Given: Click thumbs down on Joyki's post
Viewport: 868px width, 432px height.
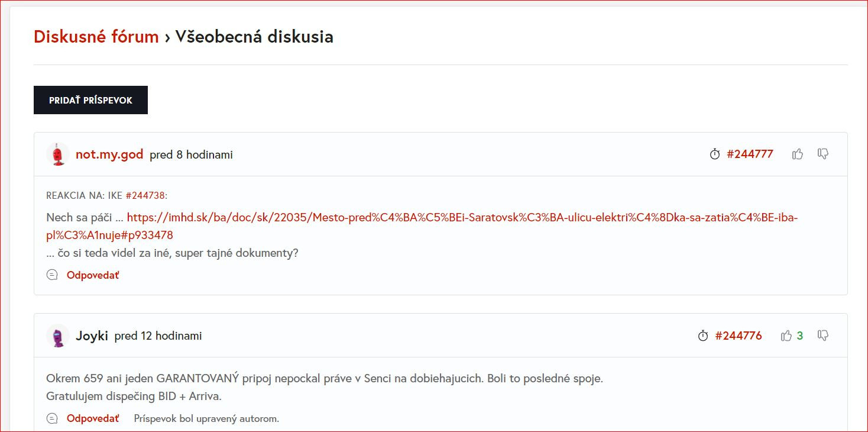Looking at the screenshot, I should coord(822,336).
